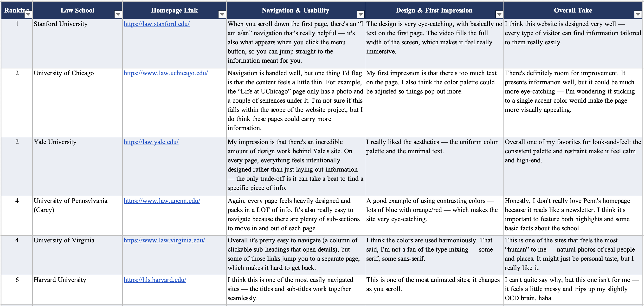Select Chicago's design comment about too much text

point(434,103)
